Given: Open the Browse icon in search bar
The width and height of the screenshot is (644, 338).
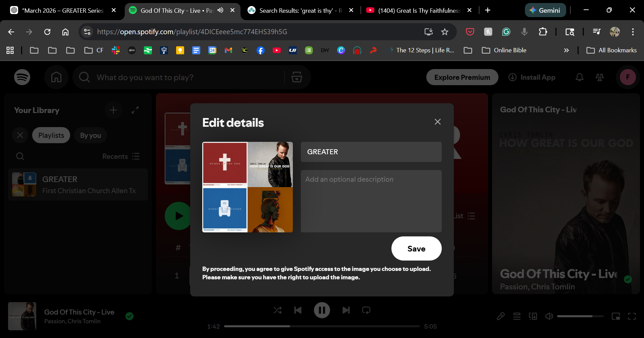Looking at the screenshot, I should point(297,77).
